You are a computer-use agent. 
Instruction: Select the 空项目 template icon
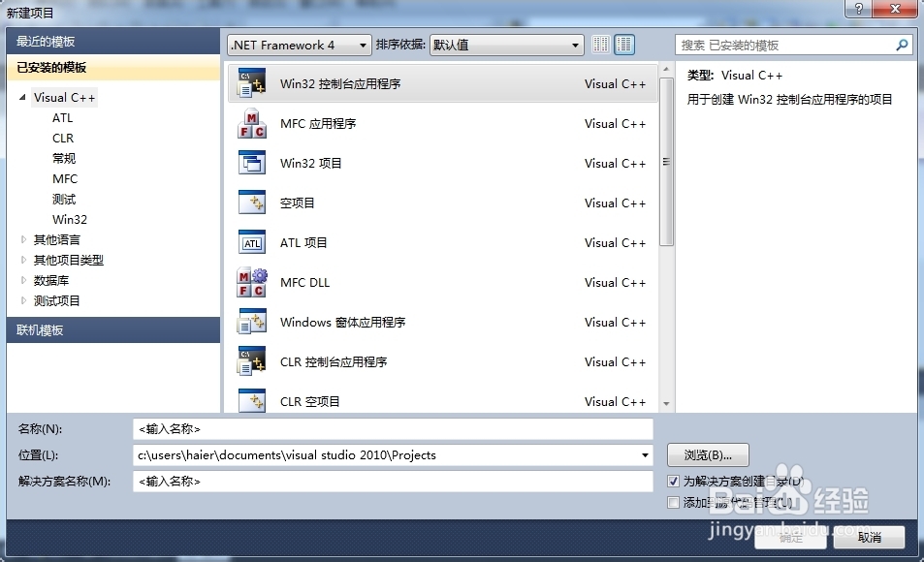251,203
